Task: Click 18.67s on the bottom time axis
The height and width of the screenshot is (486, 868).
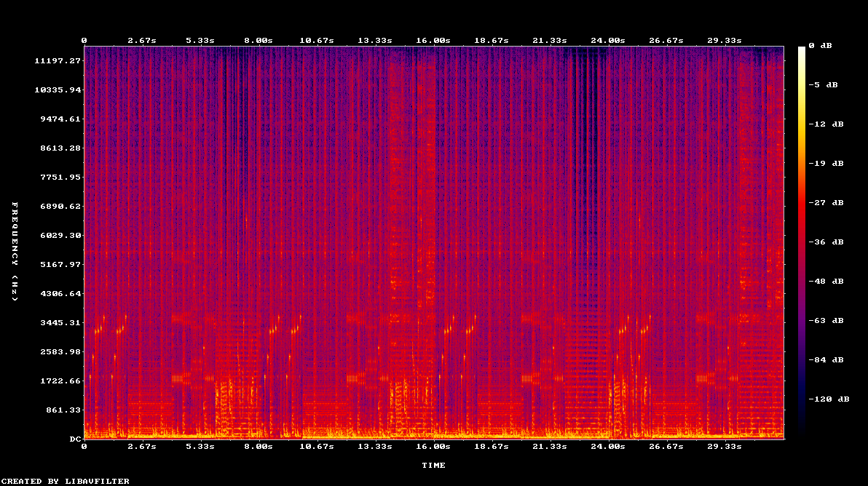Action: pos(492,447)
